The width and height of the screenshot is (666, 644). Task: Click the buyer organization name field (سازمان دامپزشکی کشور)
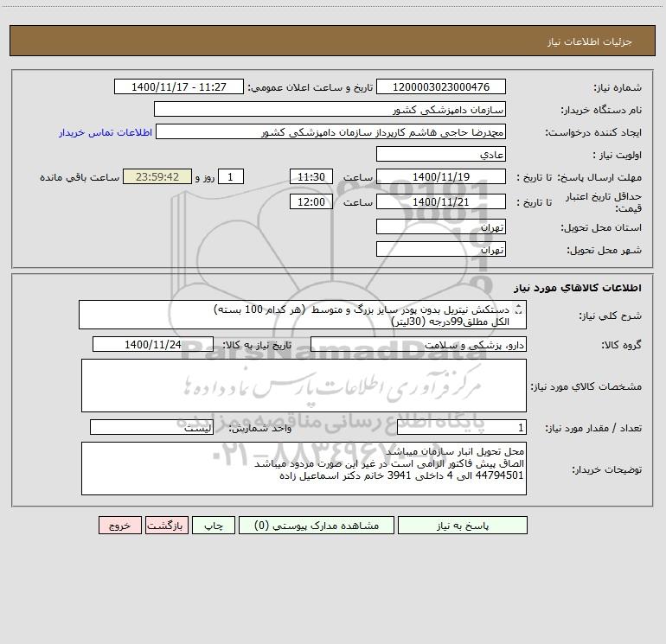330,109
